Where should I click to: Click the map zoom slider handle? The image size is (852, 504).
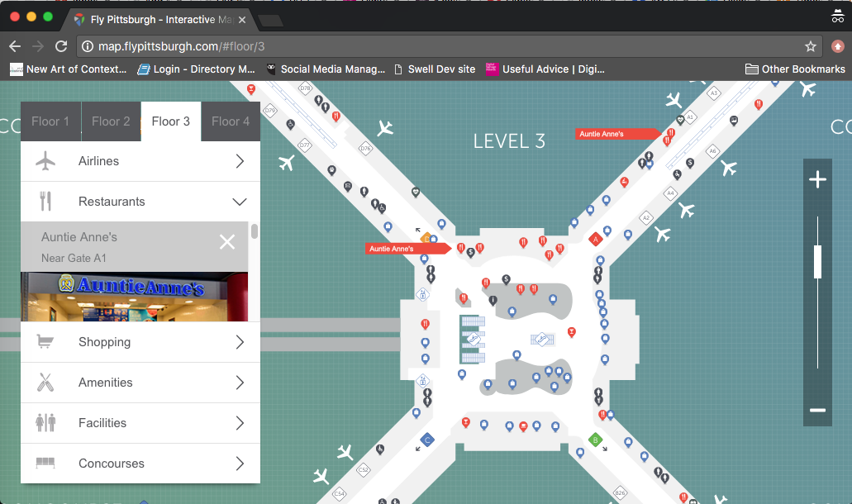click(817, 262)
